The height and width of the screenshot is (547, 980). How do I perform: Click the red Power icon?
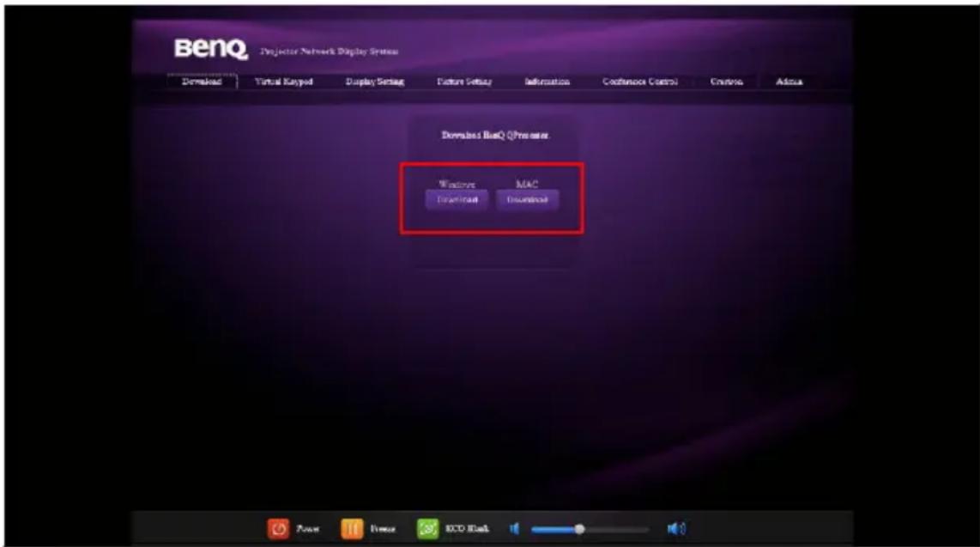278,529
